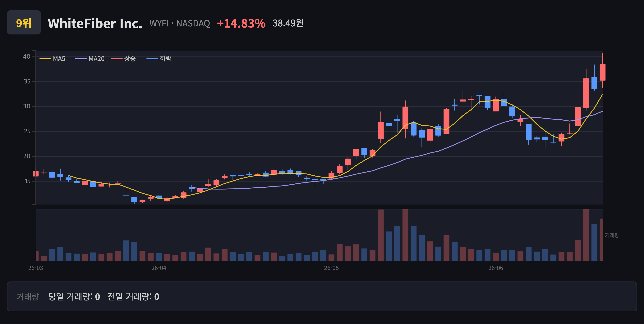
Task: Toggle the MA5 legend entry
Action: pyautogui.click(x=53, y=59)
